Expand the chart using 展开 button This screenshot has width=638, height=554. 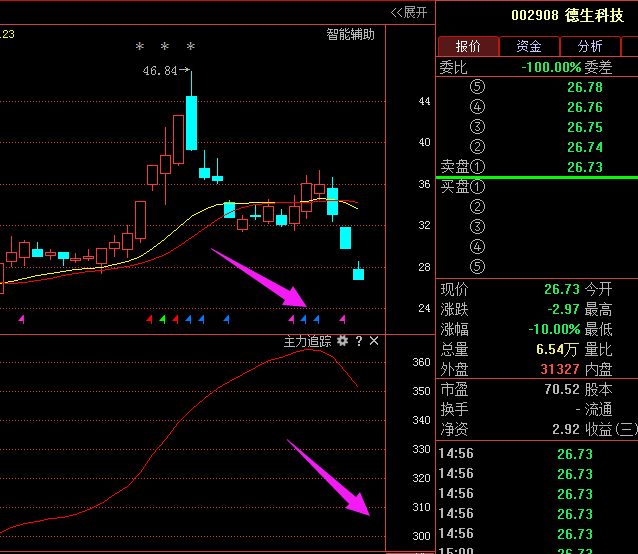(x=409, y=12)
